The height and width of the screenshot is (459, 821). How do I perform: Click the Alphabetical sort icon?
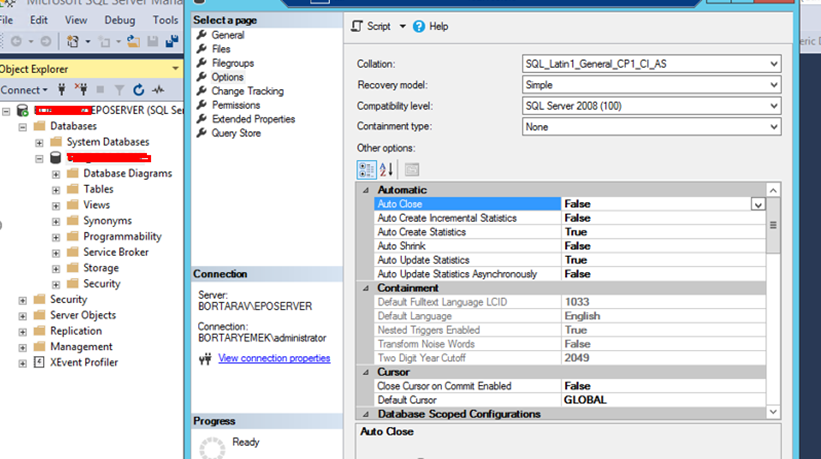click(388, 169)
